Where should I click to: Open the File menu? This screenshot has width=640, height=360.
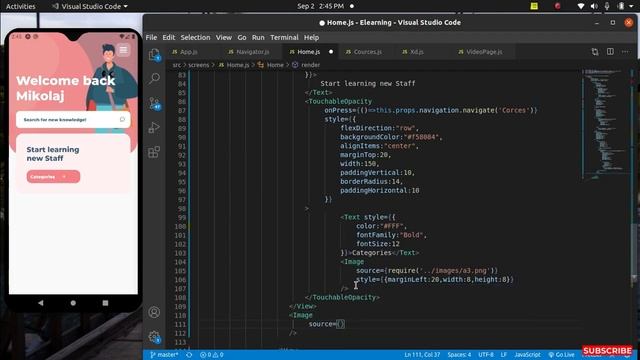(x=151, y=37)
